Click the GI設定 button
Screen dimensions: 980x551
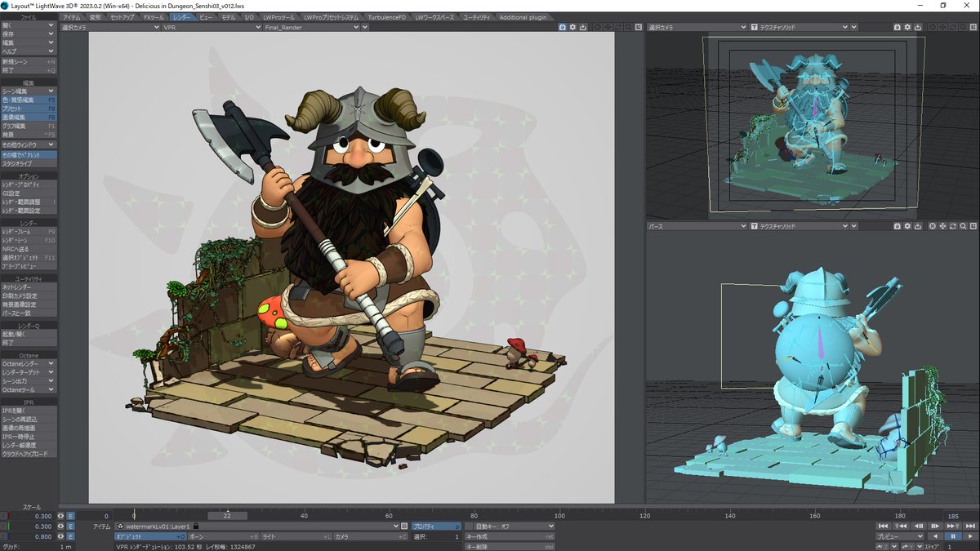coord(29,193)
